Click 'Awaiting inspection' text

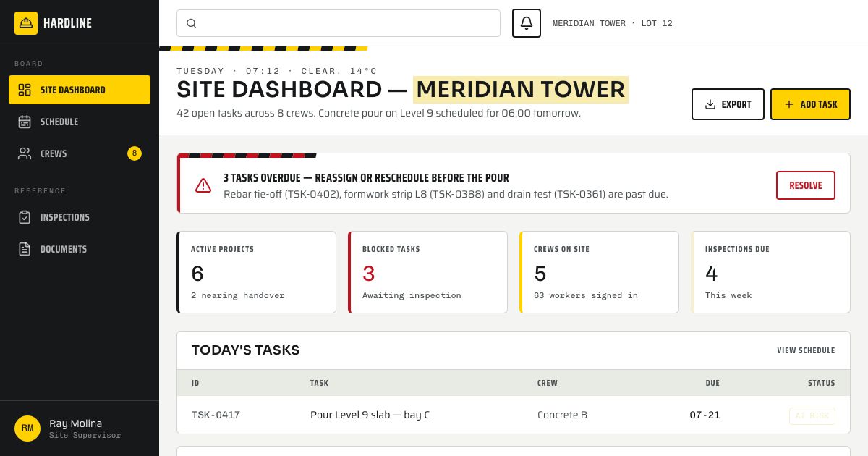(x=412, y=295)
